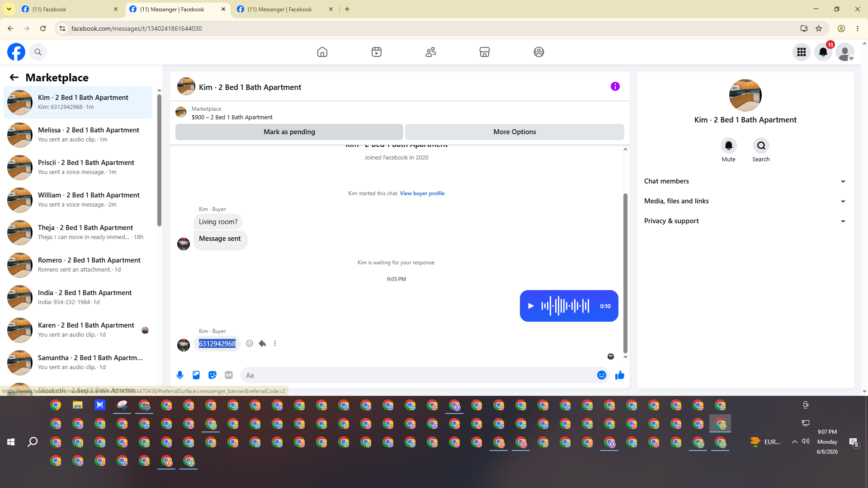Open a new browser tab
The height and width of the screenshot is (488, 868).
(347, 9)
